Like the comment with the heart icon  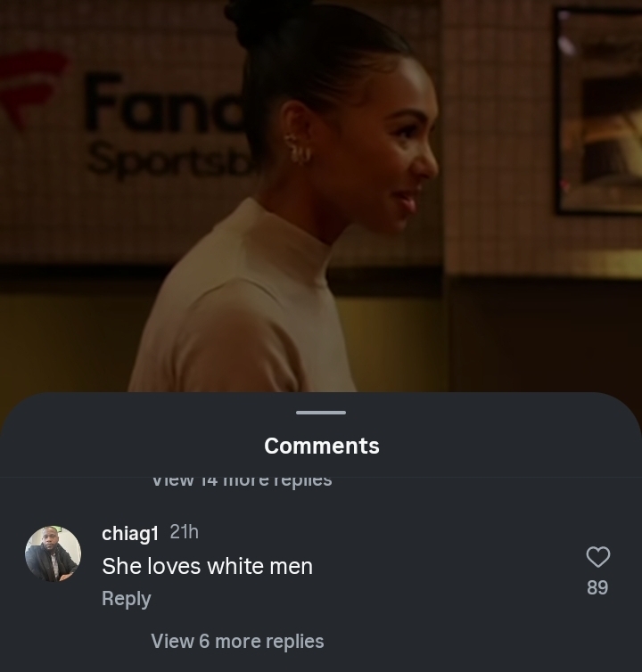(x=597, y=557)
